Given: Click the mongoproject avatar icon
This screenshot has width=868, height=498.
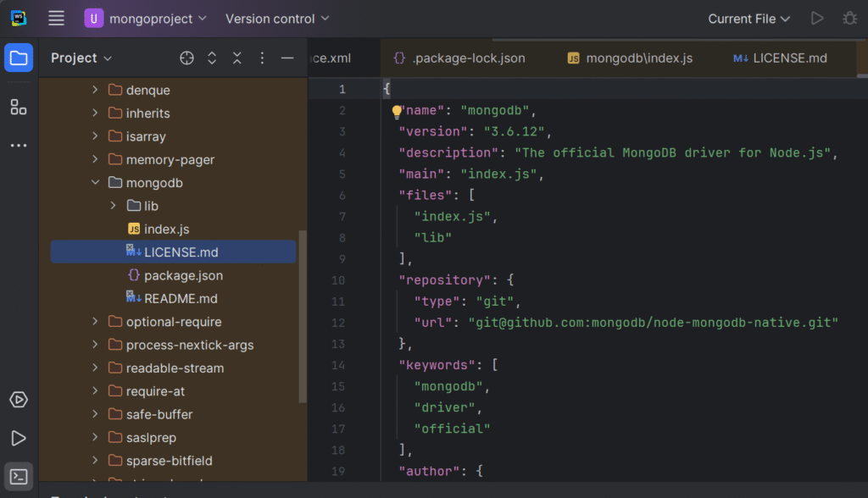Looking at the screenshot, I should coord(93,19).
